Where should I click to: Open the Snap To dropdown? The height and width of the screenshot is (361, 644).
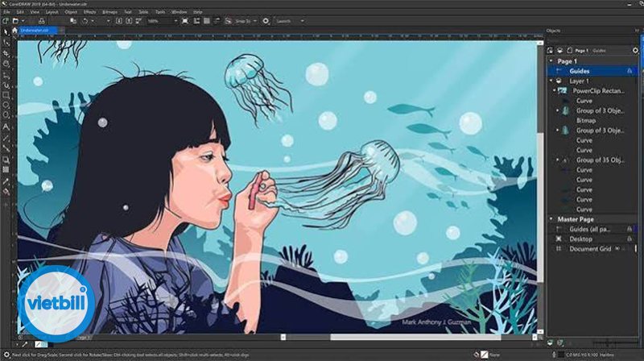pos(254,21)
